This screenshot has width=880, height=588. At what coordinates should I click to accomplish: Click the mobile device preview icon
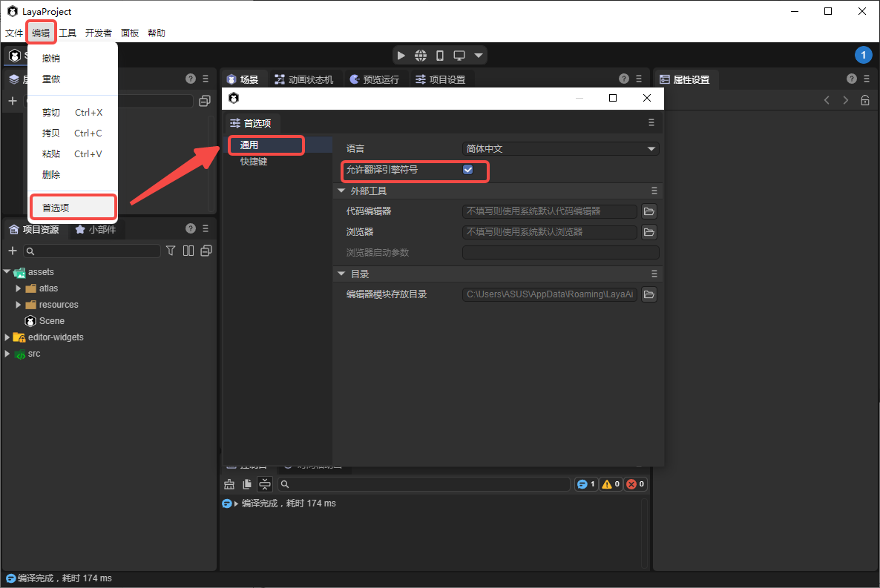(440, 56)
